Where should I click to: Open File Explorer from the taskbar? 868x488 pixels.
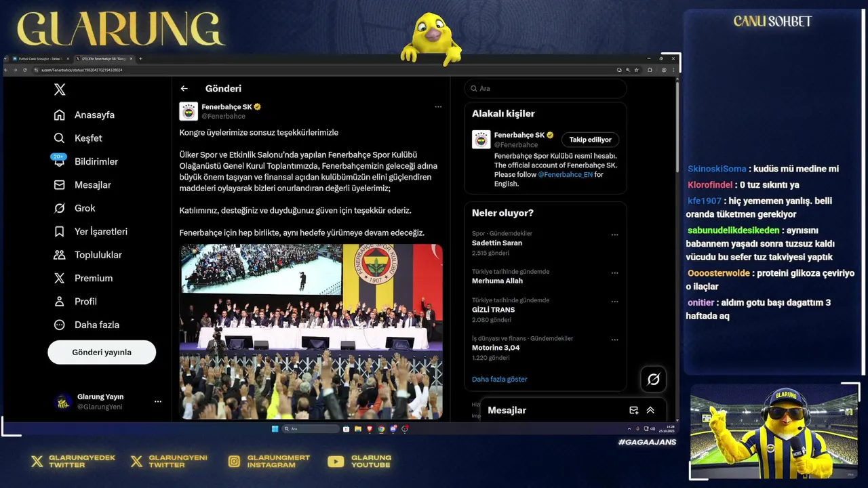point(358,429)
